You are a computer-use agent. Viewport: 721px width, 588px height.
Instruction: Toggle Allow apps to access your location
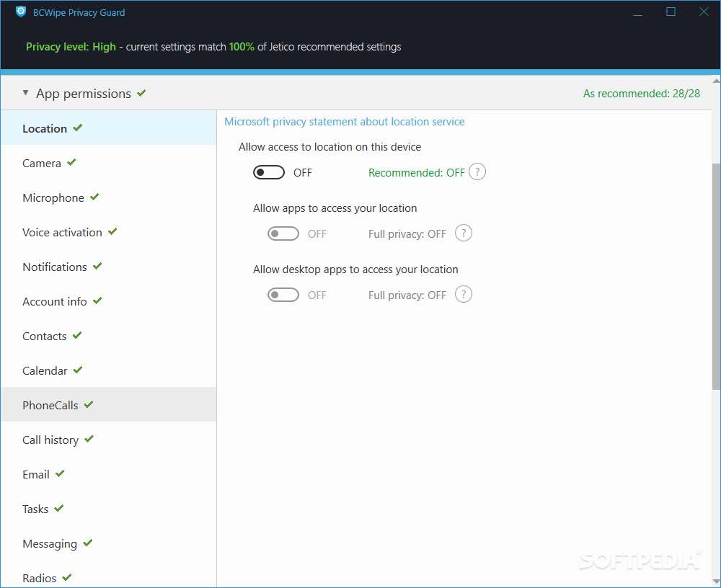click(283, 233)
